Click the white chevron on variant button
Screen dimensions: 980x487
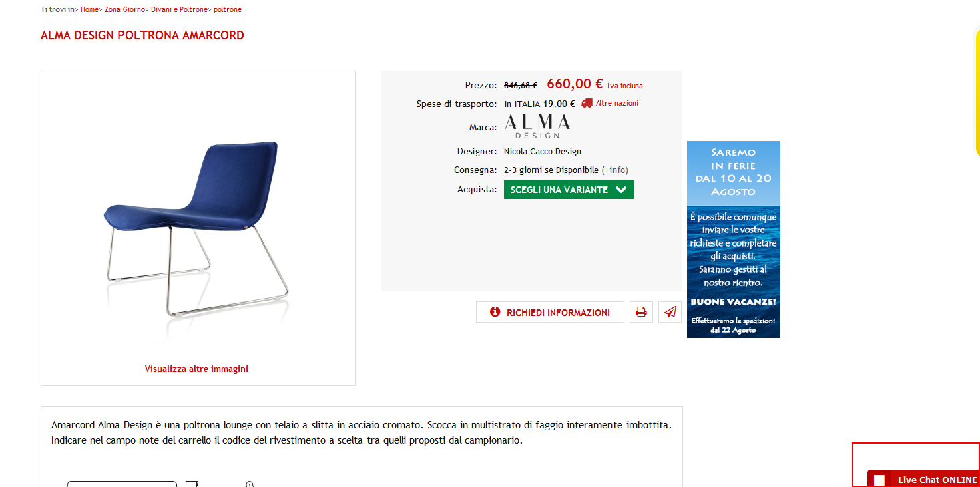click(621, 190)
